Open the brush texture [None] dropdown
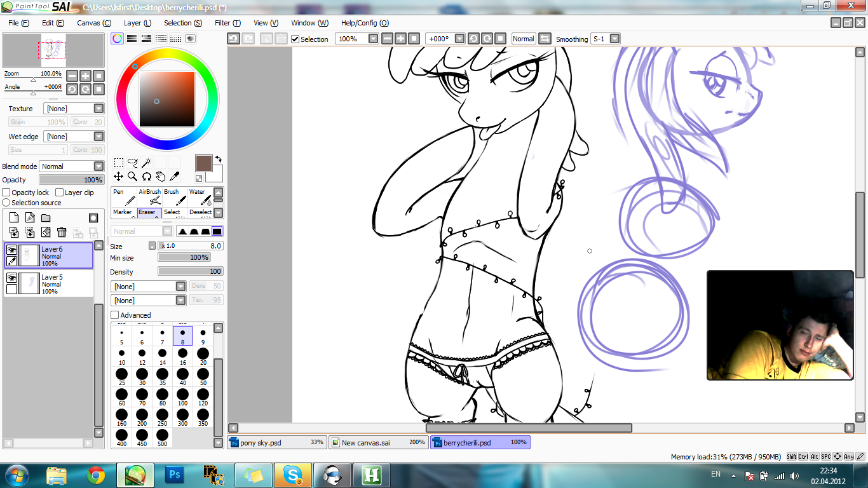 tap(148, 301)
